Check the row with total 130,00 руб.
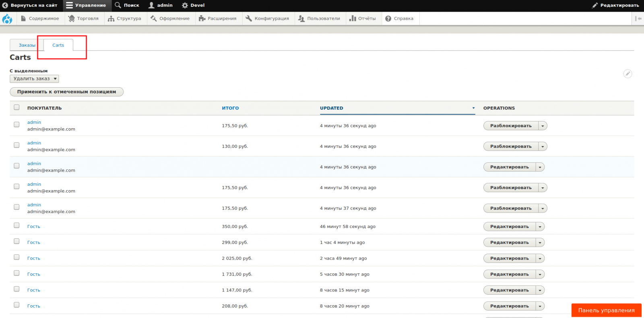 coord(17,145)
